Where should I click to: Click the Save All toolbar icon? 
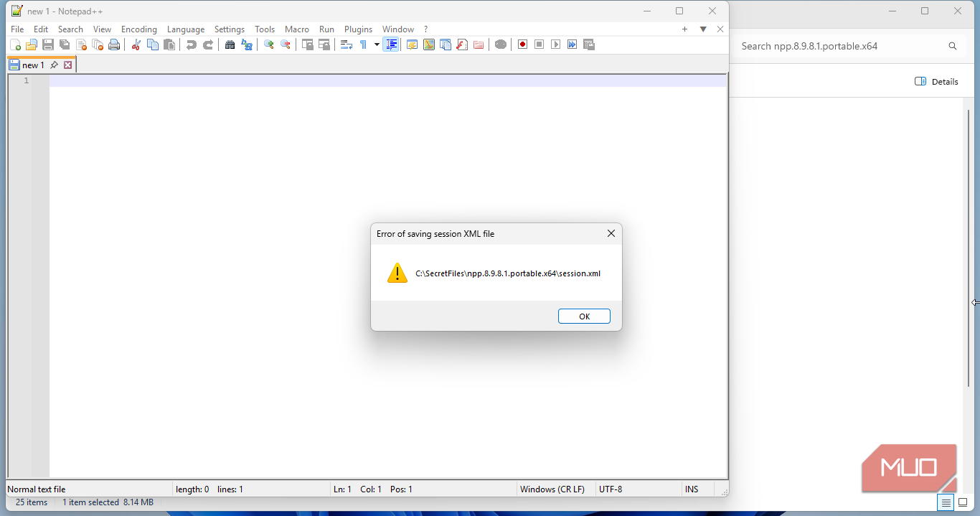[x=65, y=44]
